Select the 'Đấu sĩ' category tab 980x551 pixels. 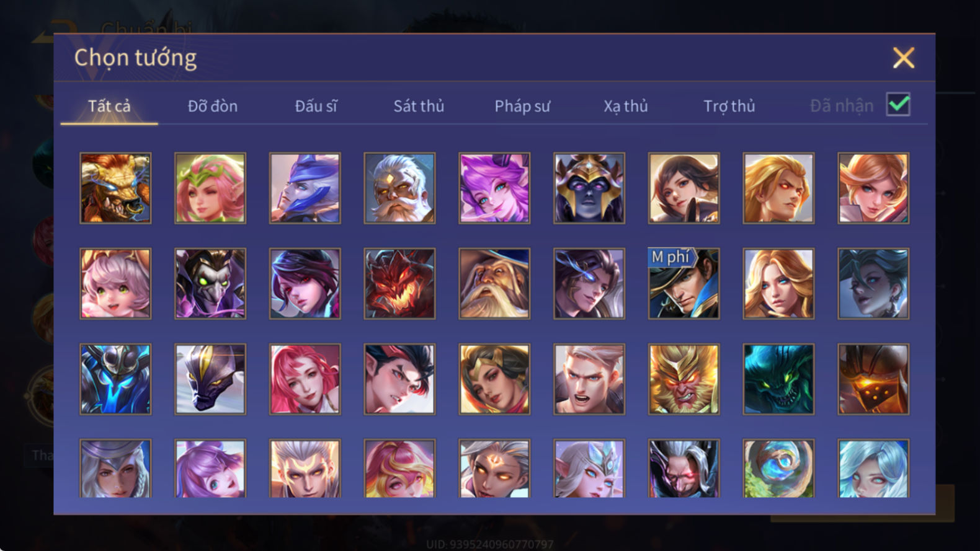(x=316, y=107)
